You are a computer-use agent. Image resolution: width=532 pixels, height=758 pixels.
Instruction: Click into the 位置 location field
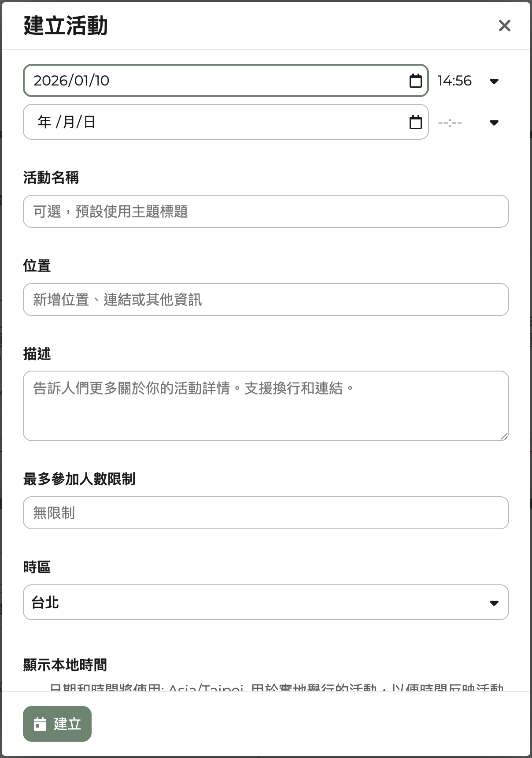pyautogui.click(x=266, y=300)
